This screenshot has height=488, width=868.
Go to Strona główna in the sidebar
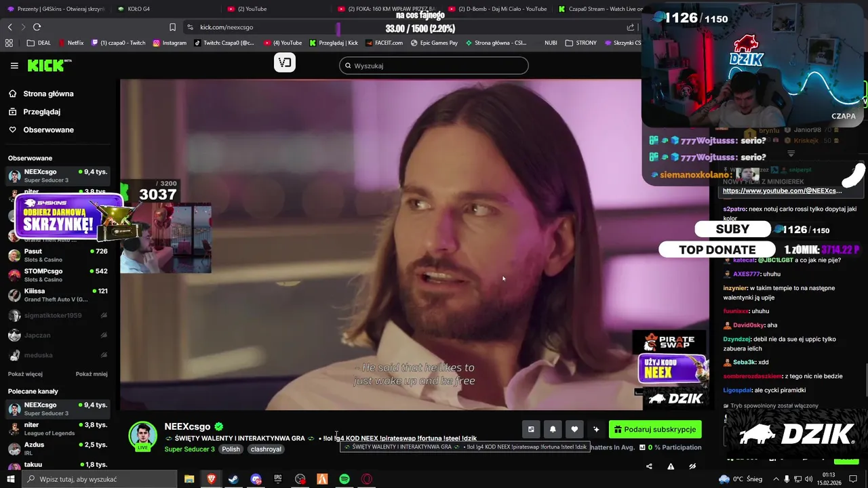click(41, 94)
